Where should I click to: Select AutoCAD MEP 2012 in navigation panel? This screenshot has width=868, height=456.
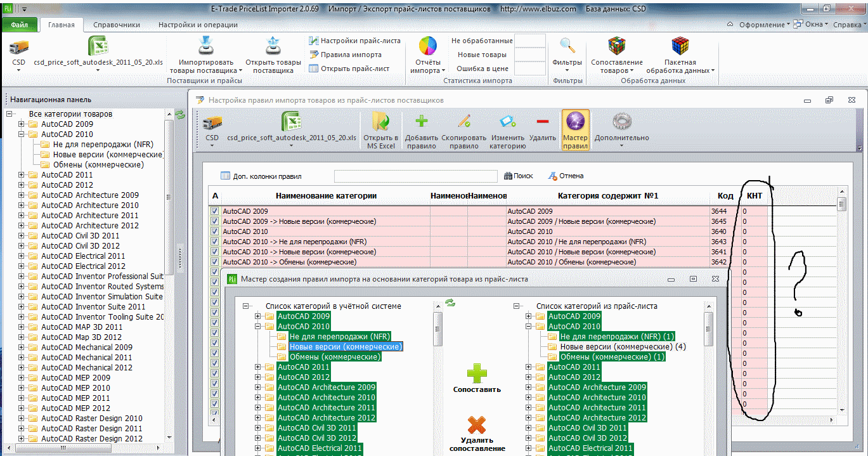(x=75, y=408)
